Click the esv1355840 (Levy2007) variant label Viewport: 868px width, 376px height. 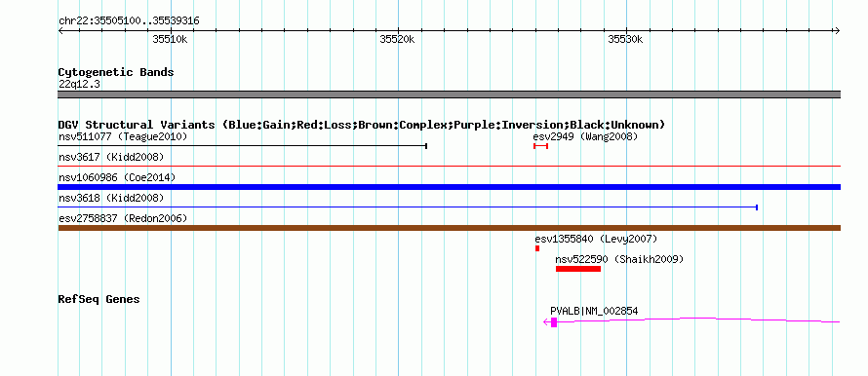coord(596,239)
